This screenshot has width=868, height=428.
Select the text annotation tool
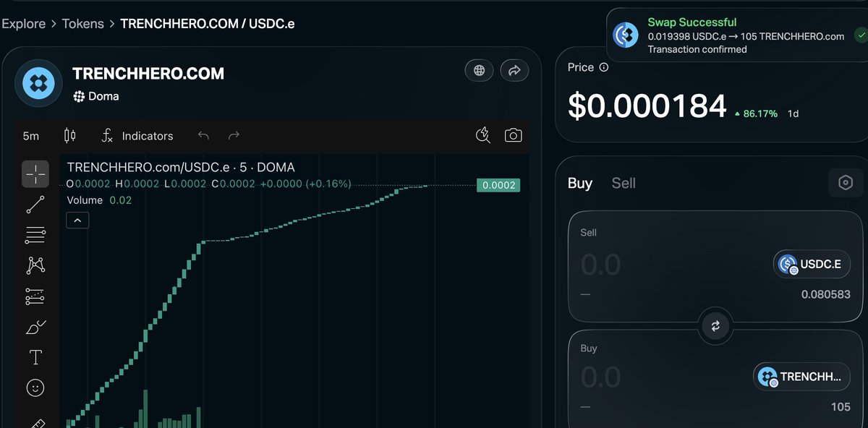click(x=35, y=358)
